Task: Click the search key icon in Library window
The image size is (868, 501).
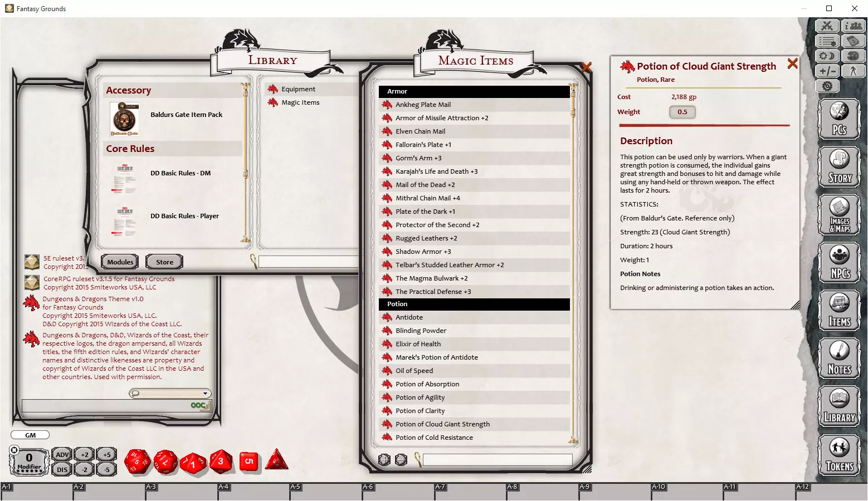Action: coord(253,262)
